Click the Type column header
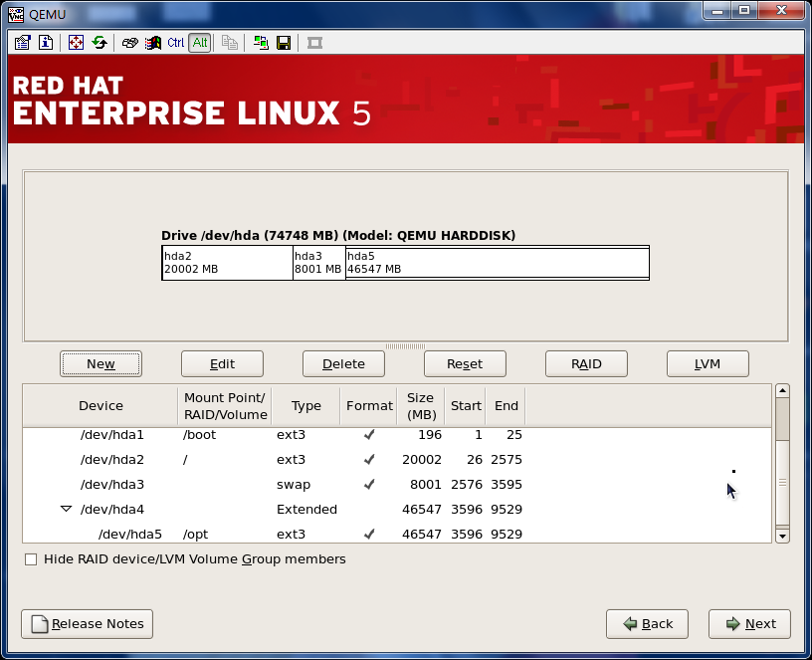Image resolution: width=812 pixels, height=660 pixels. (306, 405)
